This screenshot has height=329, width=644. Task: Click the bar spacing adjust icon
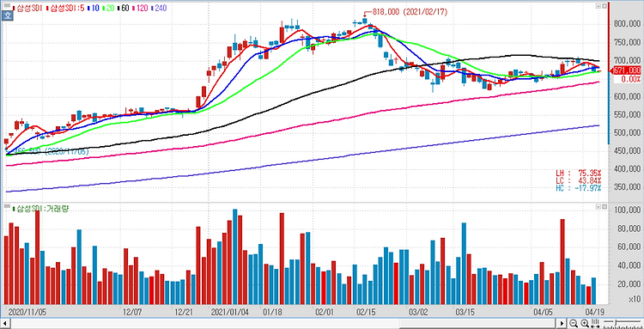(594, 323)
